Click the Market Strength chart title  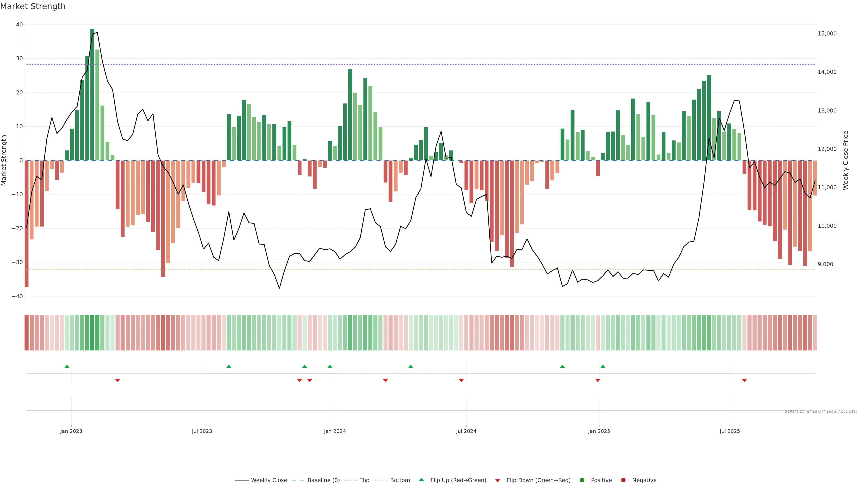(33, 6)
